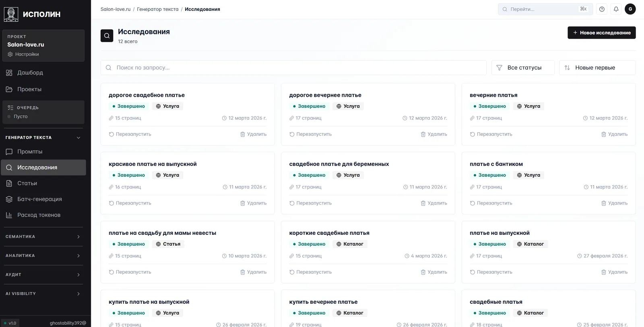
Task: Open the Новые первые sort dropdown
Action: [597, 68]
